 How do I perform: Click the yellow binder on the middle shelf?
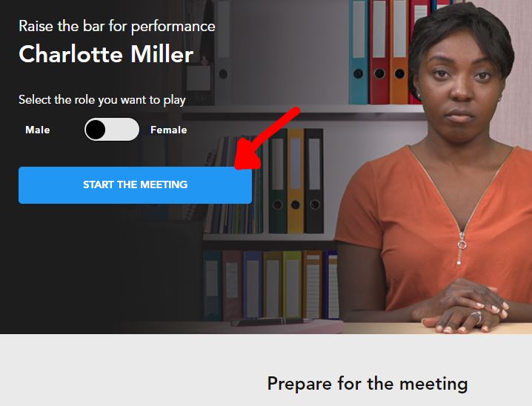coord(296,181)
